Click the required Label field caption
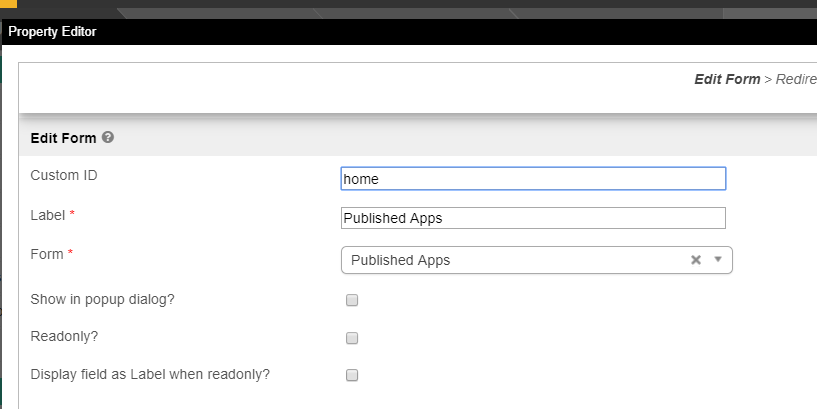The width and height of the screenshot is (817, 409). coord(48,215)
